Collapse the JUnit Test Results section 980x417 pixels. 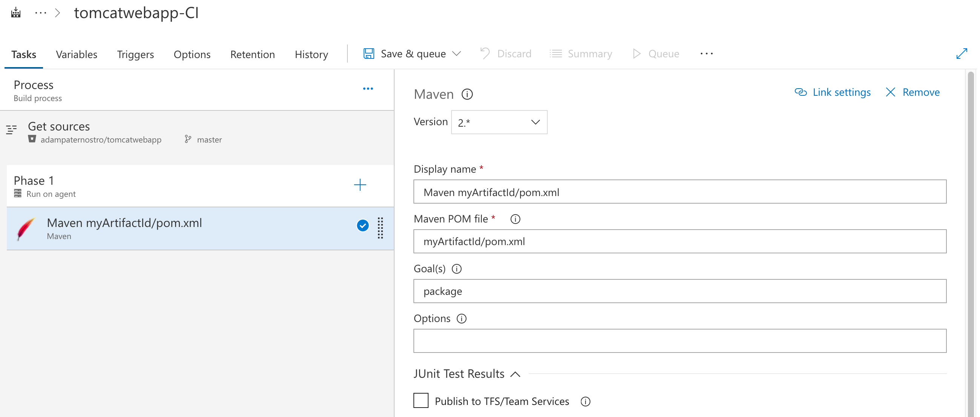click(515, 374)
